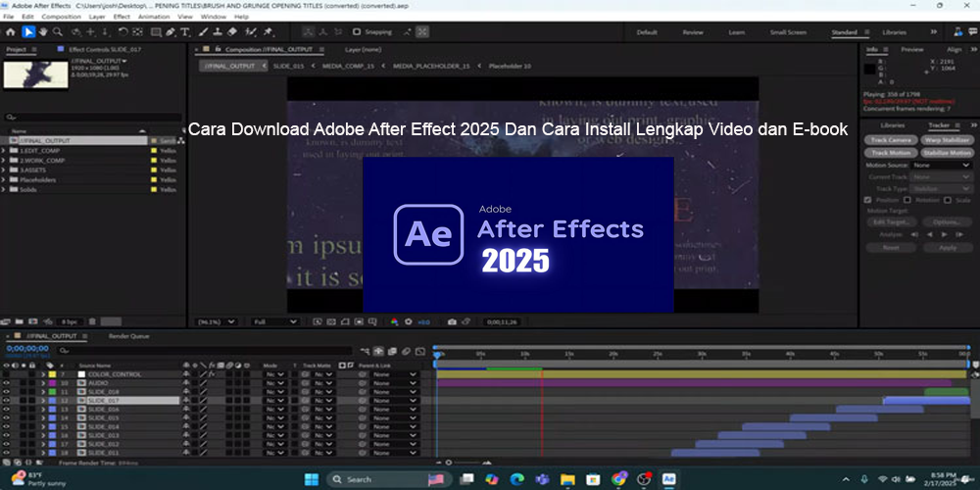Viewport: 980px width, 490px height.
Task: Select the Pan Behind anchor point tool
Action: (x=137, y=32)
